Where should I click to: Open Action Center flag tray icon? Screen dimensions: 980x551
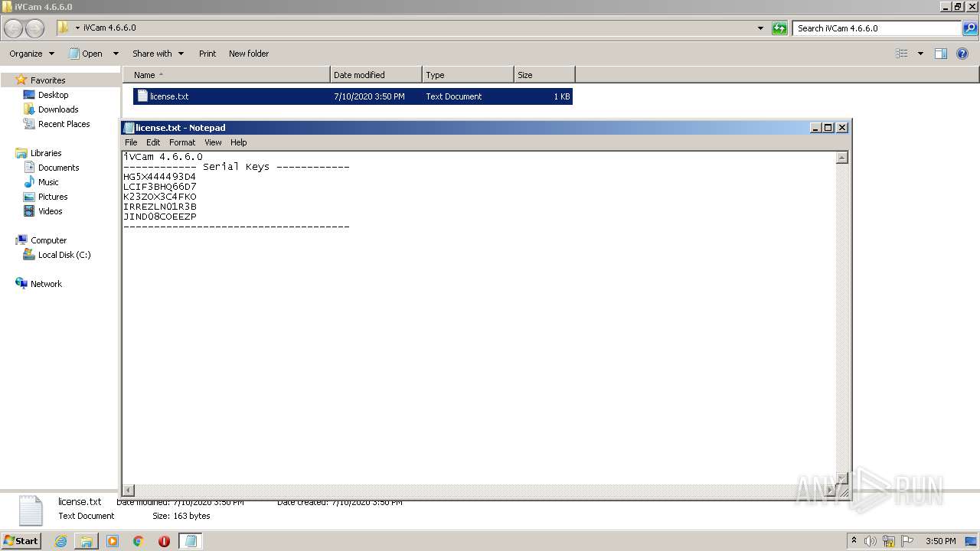907,541
